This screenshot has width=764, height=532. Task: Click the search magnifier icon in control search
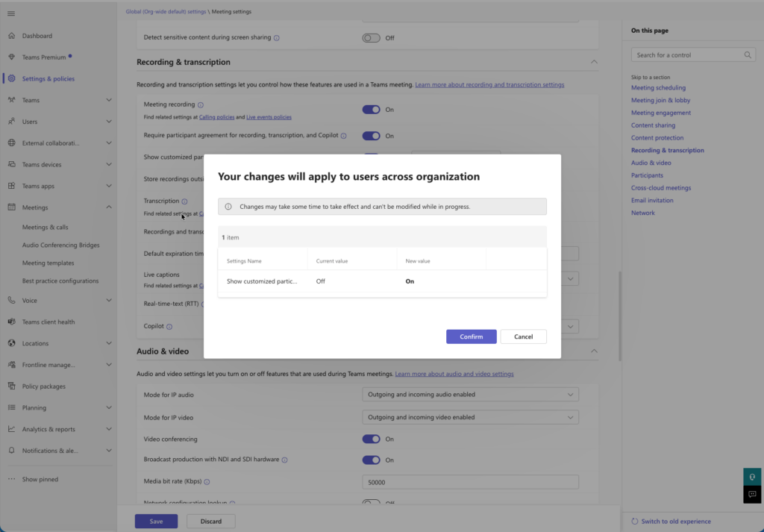pyautogui.click(x=748, y=55)
